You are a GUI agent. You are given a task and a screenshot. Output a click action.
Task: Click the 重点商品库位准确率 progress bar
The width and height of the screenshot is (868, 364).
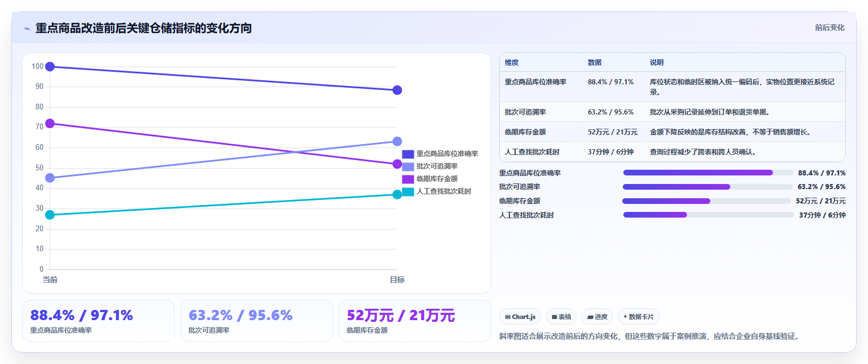[x=708, y=173]
